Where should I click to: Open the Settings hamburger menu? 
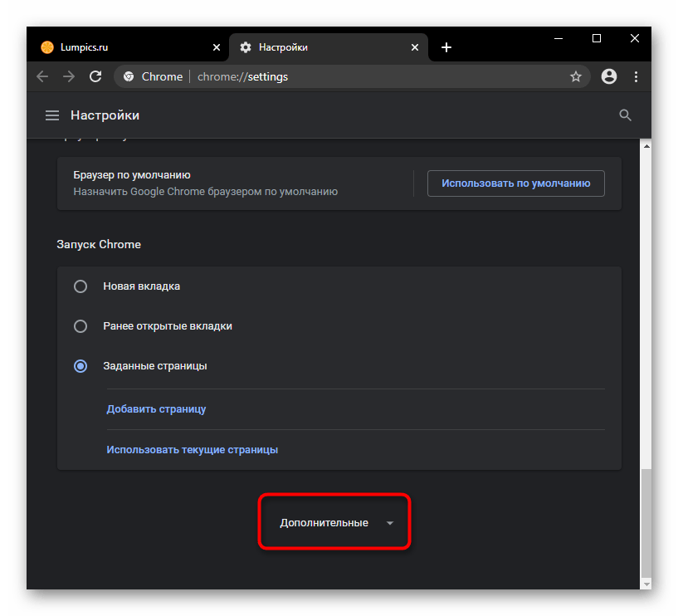52,115
